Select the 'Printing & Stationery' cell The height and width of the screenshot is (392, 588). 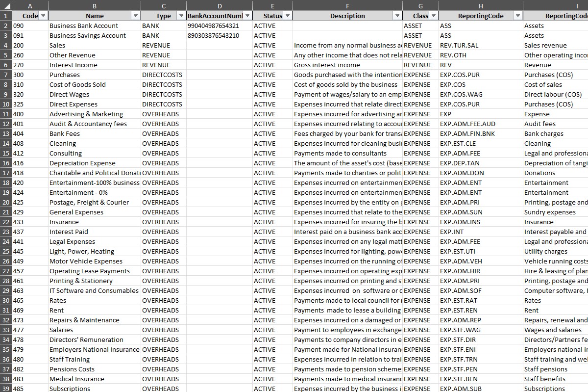tap(95, 281)
